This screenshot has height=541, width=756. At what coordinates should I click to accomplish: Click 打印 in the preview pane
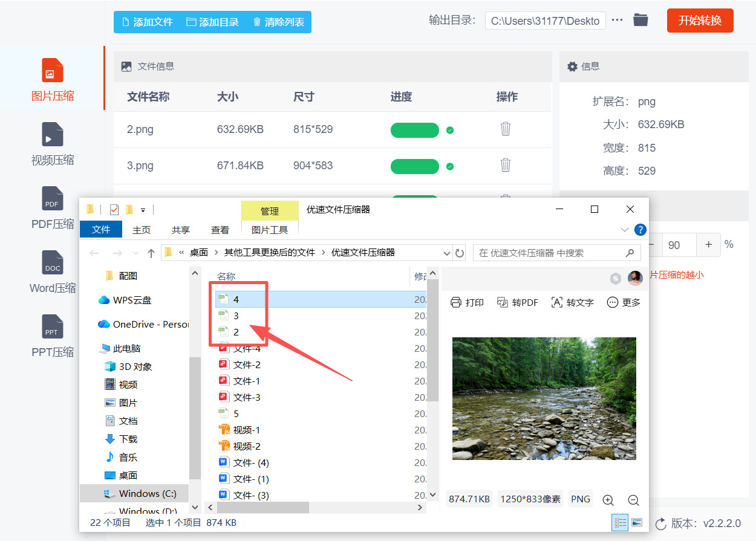[467, 302]
